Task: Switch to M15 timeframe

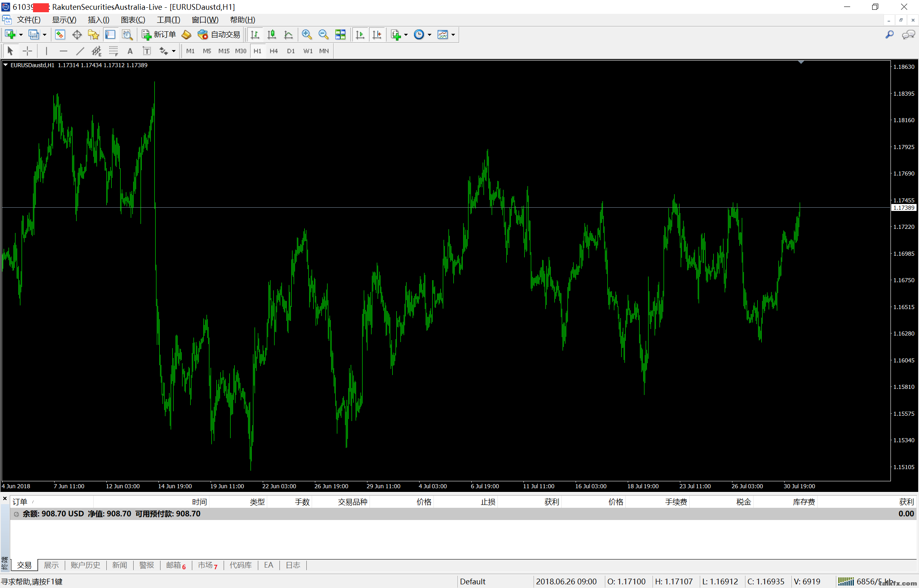Action: click(x=224, y=51)
